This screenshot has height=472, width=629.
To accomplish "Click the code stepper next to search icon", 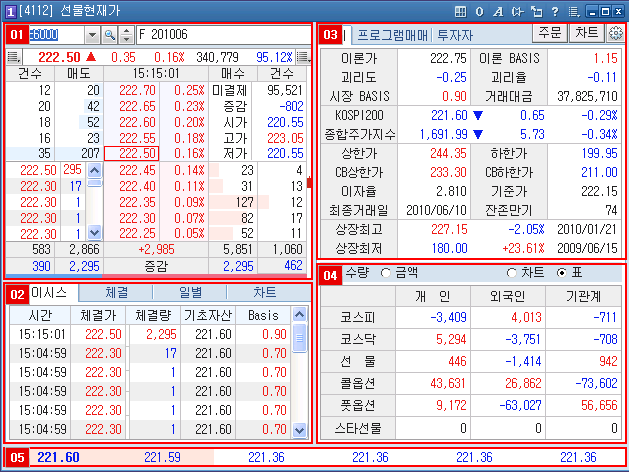I will click(124, 35).
